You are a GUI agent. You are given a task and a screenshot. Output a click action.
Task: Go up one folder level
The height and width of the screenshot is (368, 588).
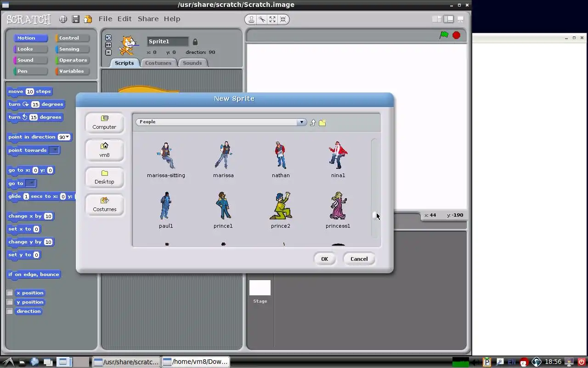(x=313, y=122)
